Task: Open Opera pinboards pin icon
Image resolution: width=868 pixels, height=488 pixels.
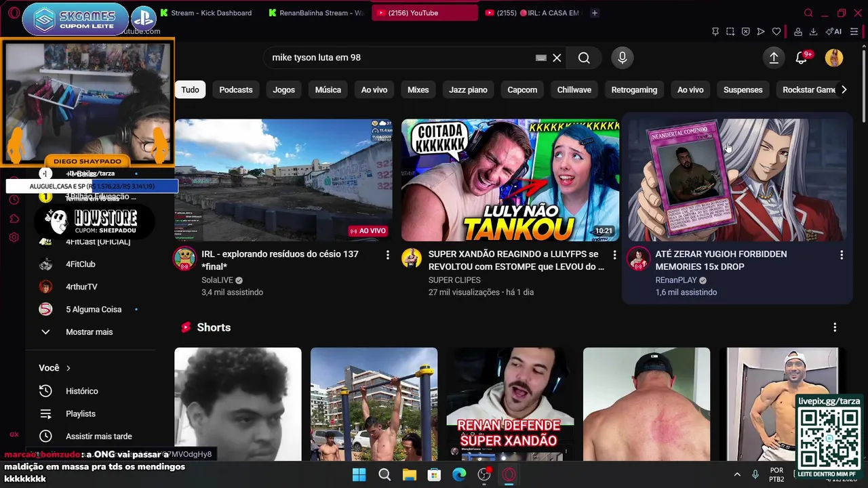Action: (x=715, y=32)
